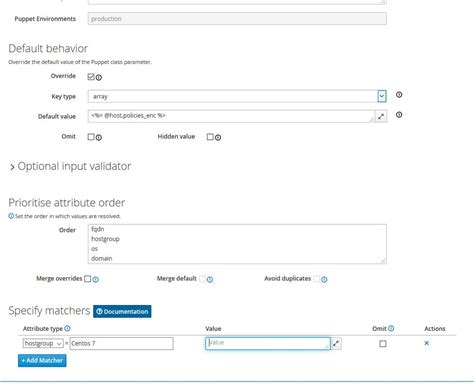Check the Omit box in matcher row
This screenshot has width=474, height=387.
(x=383, y=344)
